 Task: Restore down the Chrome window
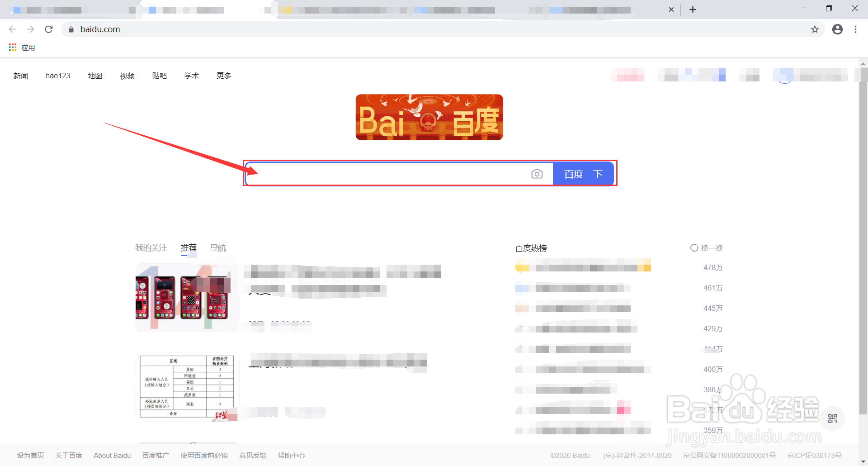[829, 9]
